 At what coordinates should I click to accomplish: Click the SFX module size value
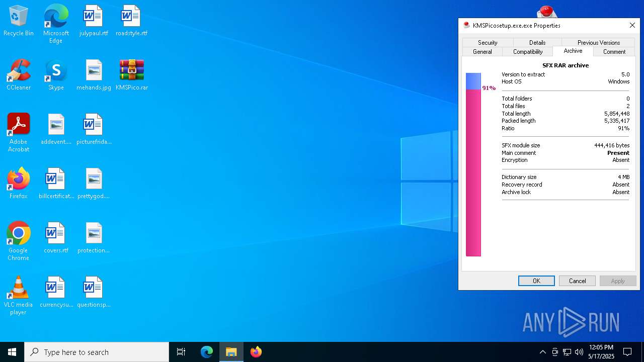click(612, 145)
